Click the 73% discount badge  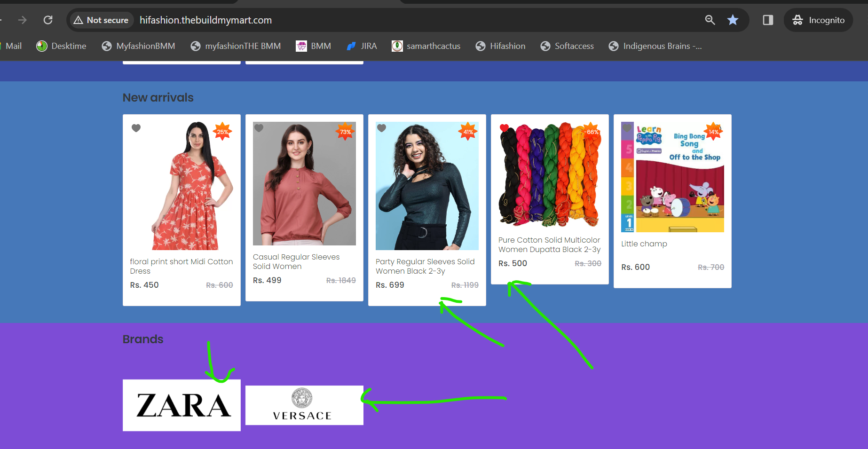[x=345, y=132]
